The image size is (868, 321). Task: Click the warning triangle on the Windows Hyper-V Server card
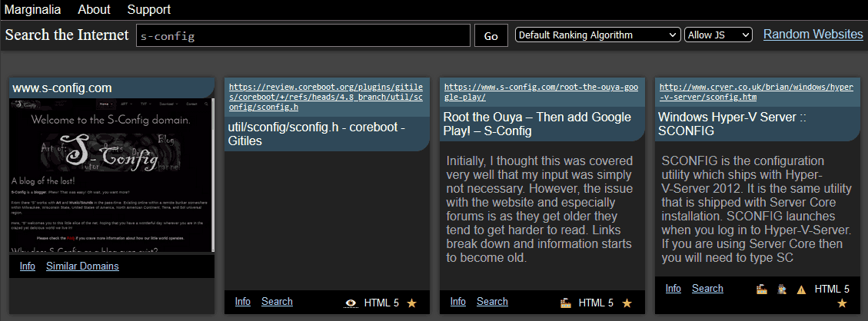(801, 290)
